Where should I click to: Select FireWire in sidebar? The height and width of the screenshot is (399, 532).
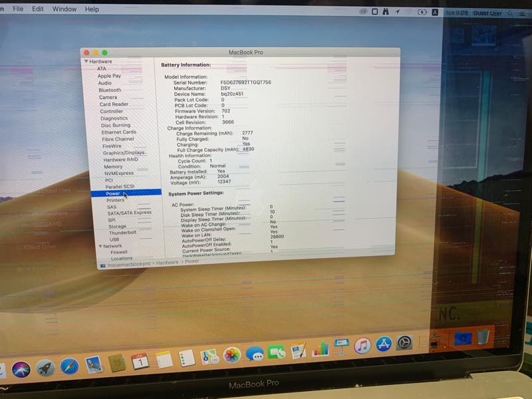(112, 146)
